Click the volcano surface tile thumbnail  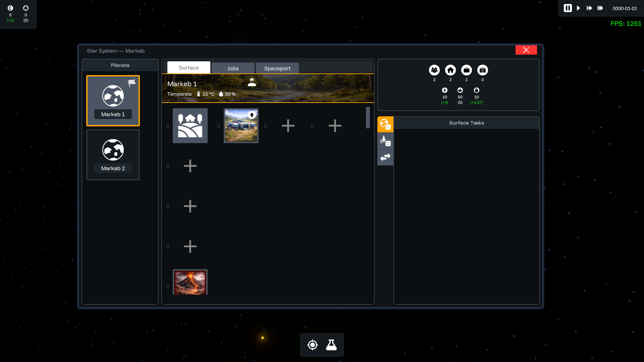pos(190,282)
